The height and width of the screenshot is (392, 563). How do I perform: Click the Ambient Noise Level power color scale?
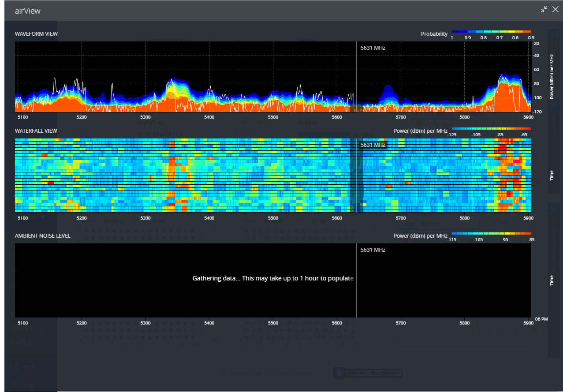491,233
